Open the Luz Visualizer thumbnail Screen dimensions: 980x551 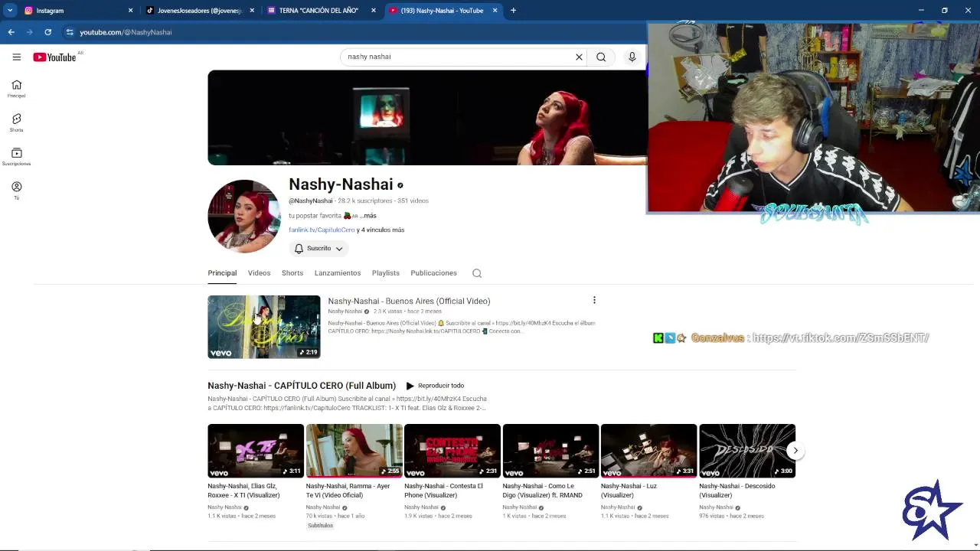[649, 451]
